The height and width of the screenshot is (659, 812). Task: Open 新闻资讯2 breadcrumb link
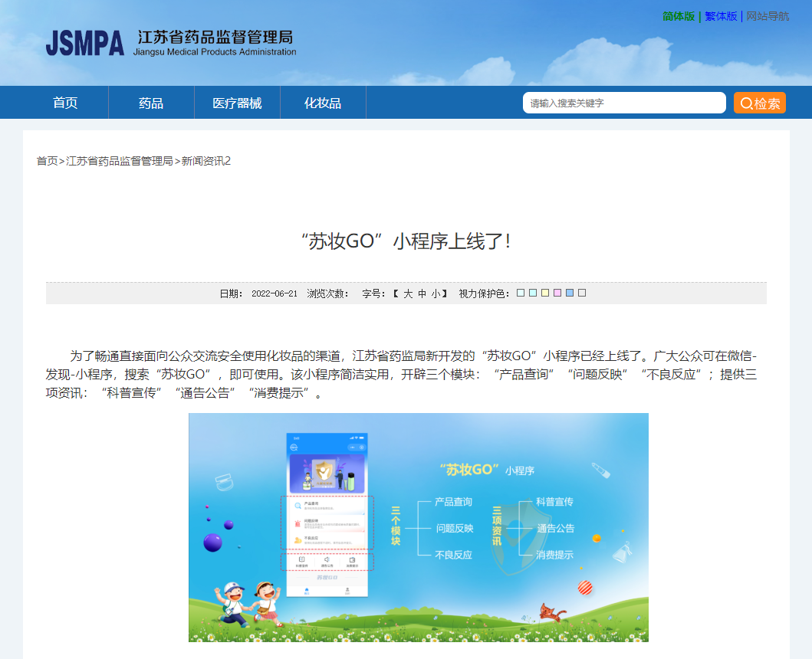pos(206,161)
